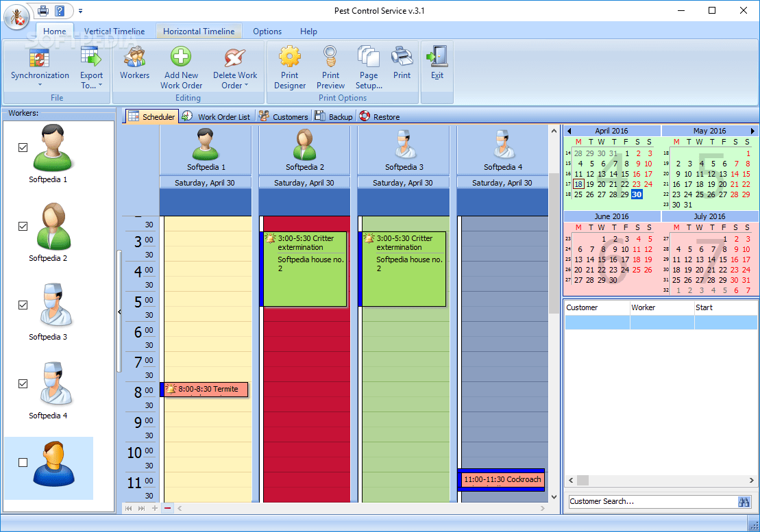760x532 pixels.
Task: Click Delete Work Order icon
Action: tap(235, 57)
